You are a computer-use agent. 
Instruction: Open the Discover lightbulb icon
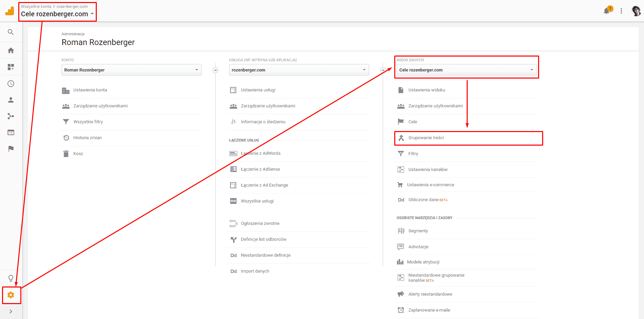click(x=11, y=278)
